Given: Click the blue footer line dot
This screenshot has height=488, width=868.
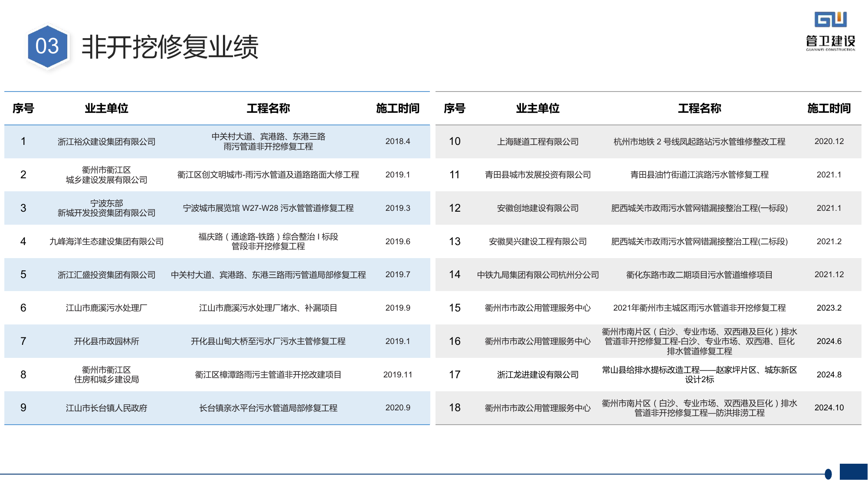Looking at the screenshot, I should (828, 474).
